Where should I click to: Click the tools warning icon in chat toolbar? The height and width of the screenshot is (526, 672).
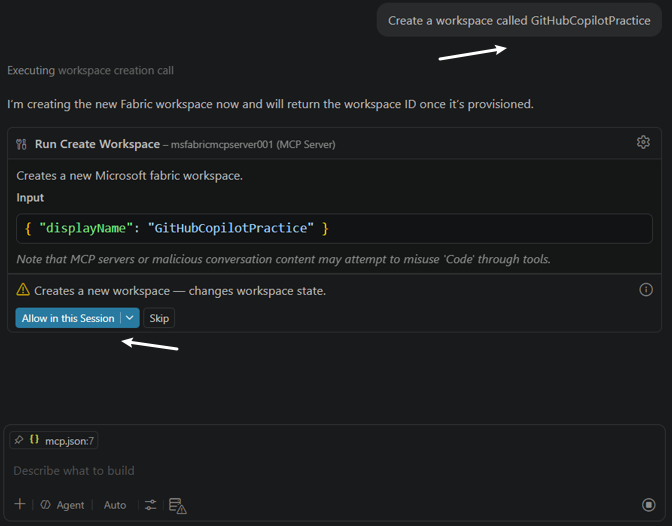click(x=177, y=505)
